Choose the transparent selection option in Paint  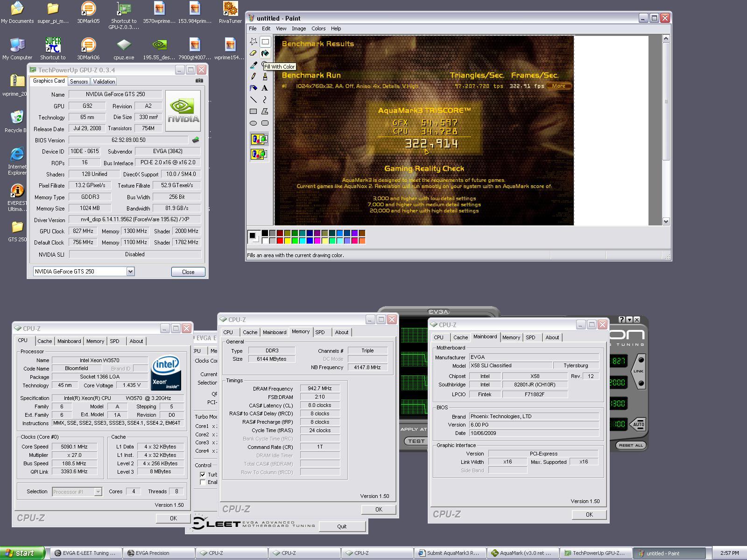pos(259,154)
